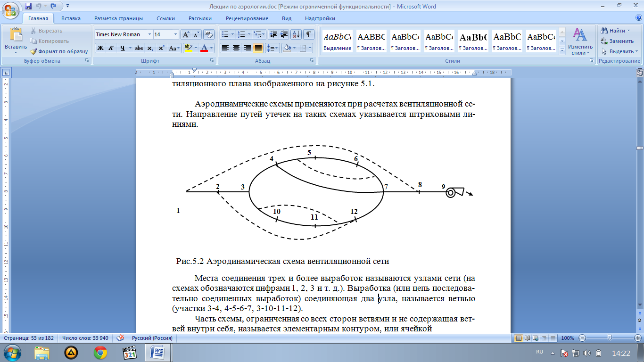Screen dimensions: 644x362
Task: Save the document via Quick Access toolbar
Action: [x=28, y=6]
